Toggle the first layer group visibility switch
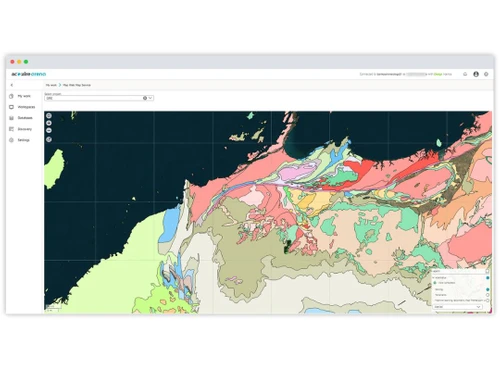This screenshot has width=500, height=375. [x=487, y=277]
